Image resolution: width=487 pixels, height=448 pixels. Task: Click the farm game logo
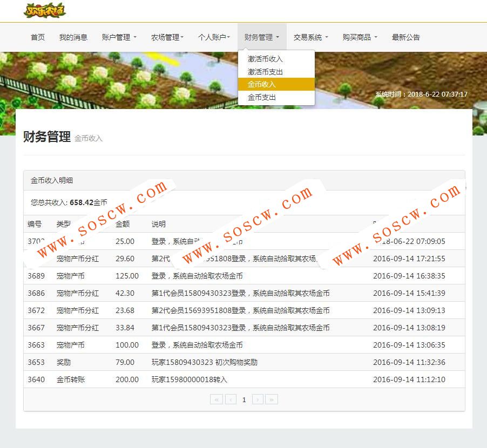45,11
